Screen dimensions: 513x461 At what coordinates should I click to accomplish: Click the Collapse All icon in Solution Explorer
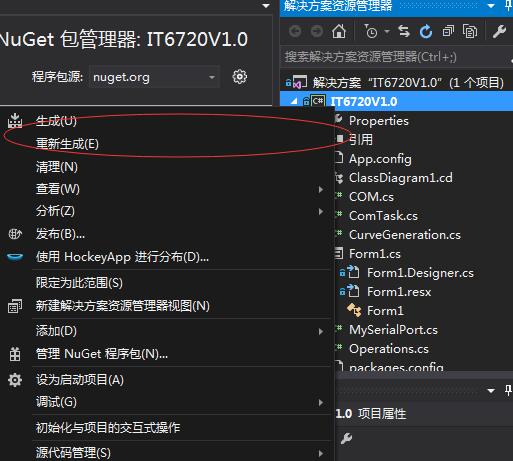(448, 32)
